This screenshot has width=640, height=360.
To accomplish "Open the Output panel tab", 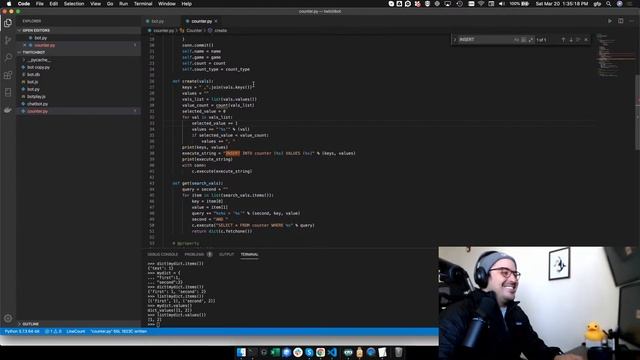I will (227, 254).
